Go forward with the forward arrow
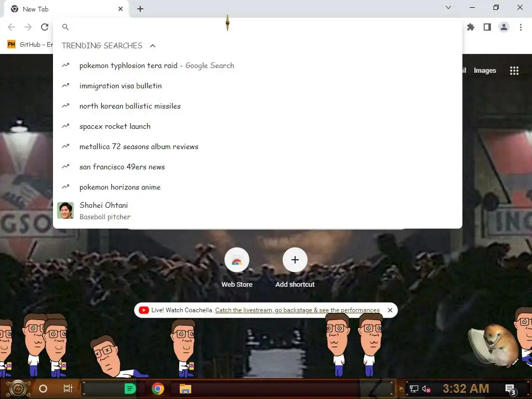The image size is (532, 399). point(28,27)
